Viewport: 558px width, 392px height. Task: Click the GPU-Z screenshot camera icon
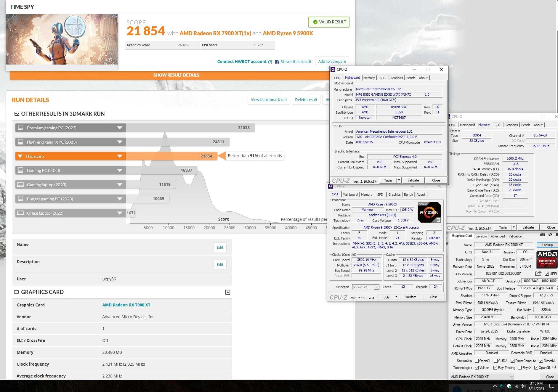coord(542,234)
